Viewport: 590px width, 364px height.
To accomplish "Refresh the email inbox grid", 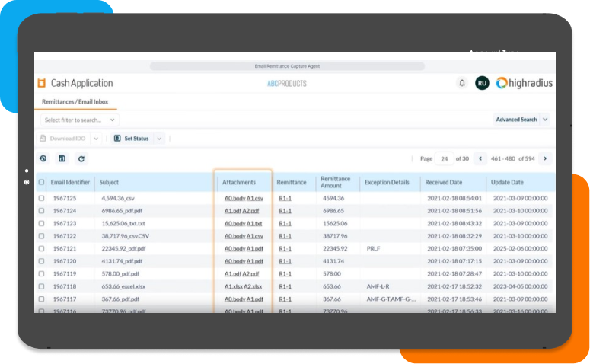I will pyautogui.click(x=81, y=159).
